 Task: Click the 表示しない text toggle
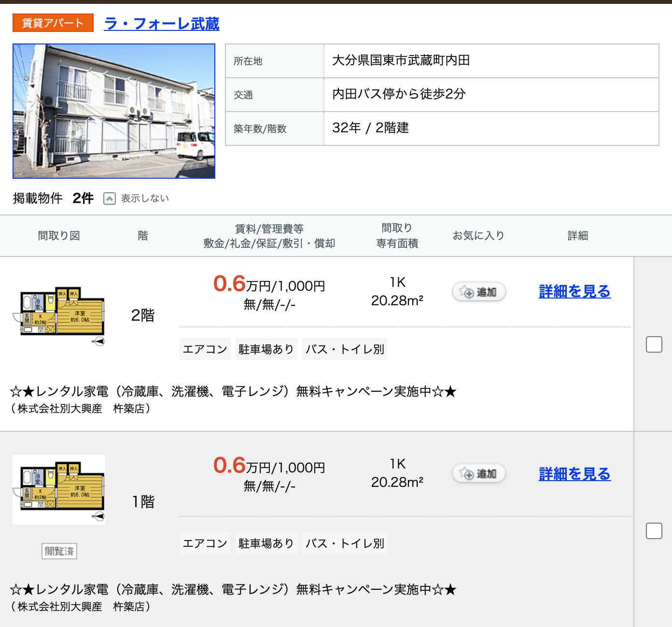click(145, 199)
